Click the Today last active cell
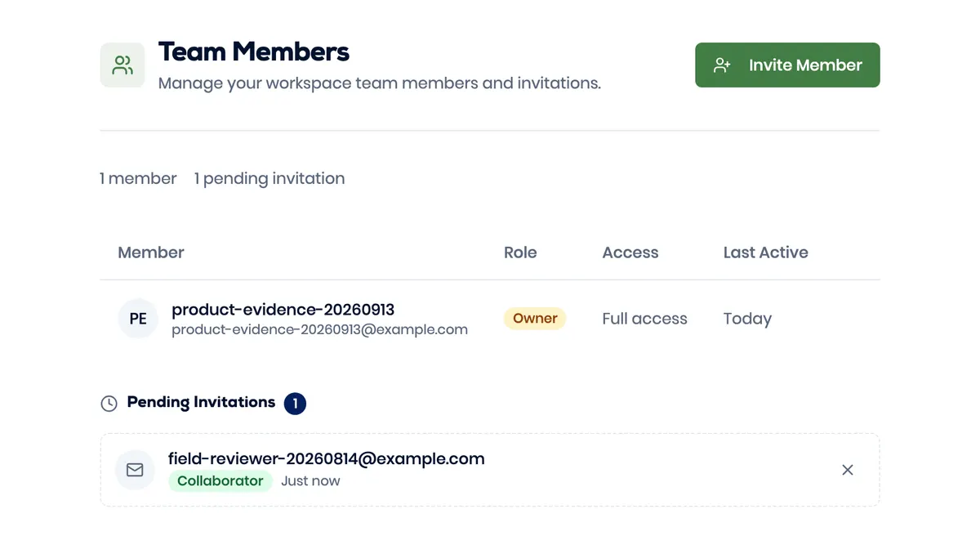 (x=747, y=319)
